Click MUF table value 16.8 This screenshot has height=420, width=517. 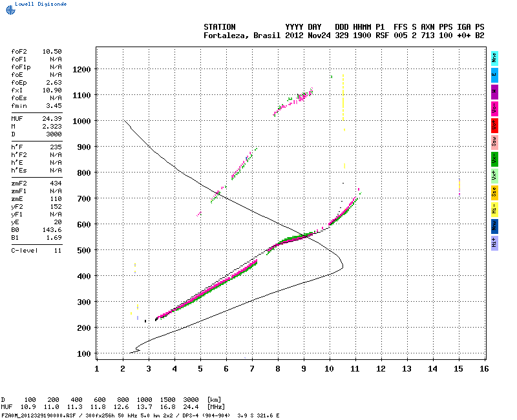(x=167, y=407)
